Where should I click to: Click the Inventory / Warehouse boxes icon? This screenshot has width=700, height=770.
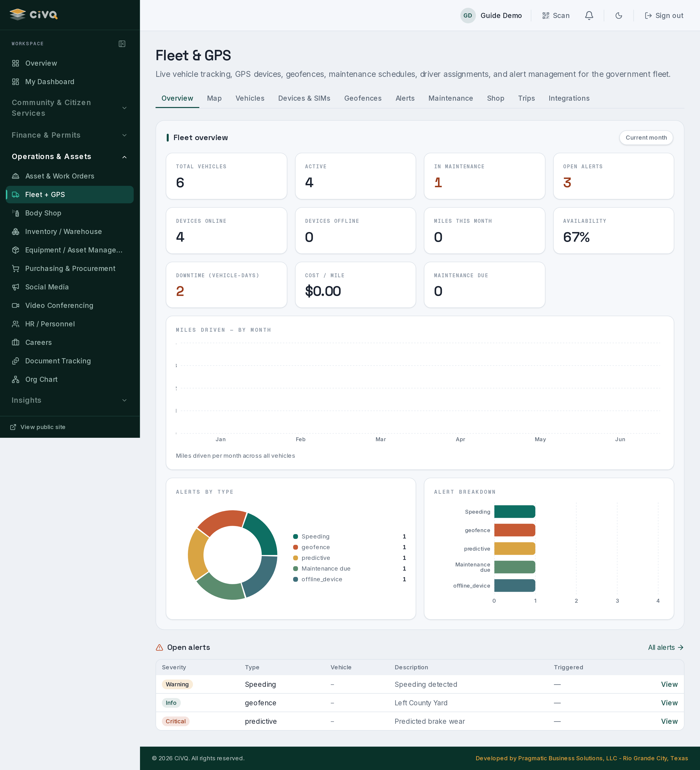click(16, 232)
